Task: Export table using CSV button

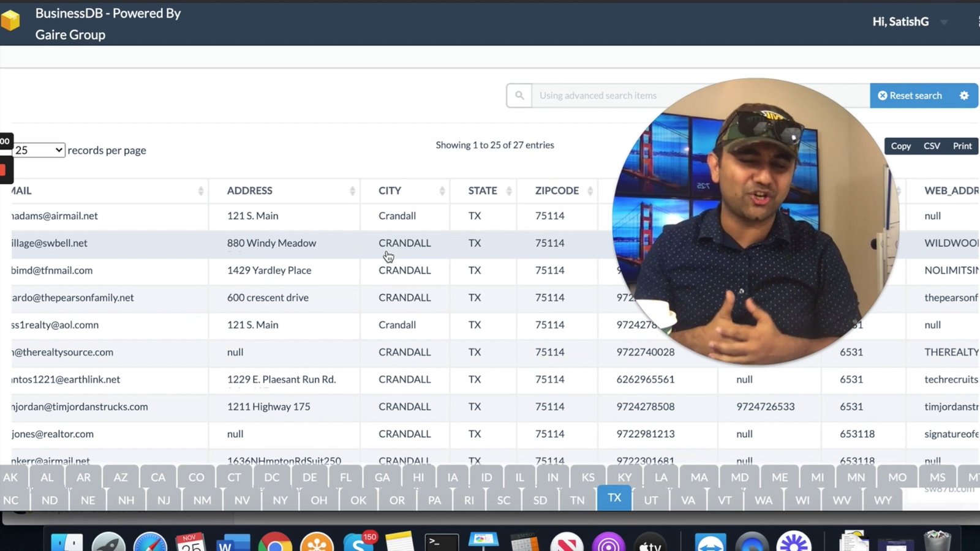Action: [931, 146]
